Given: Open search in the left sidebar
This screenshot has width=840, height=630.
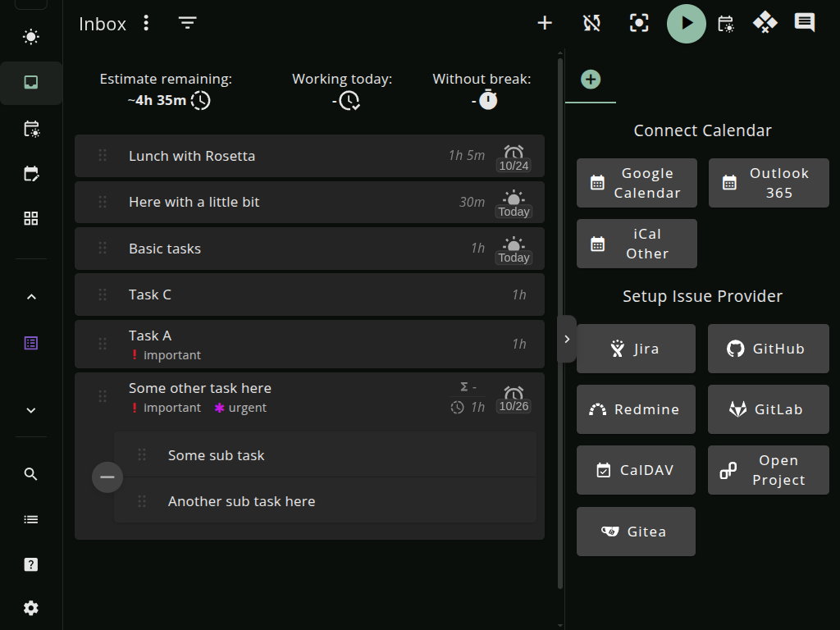Looking at the screenshot, I should click(x=30, y=473).
